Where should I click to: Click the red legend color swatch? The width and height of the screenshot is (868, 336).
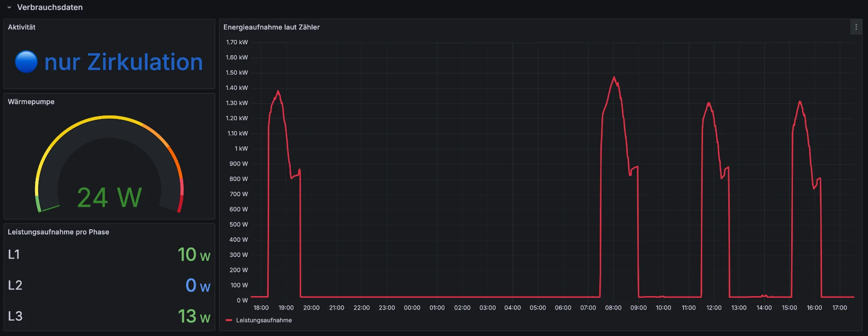[x=229, y=320]
